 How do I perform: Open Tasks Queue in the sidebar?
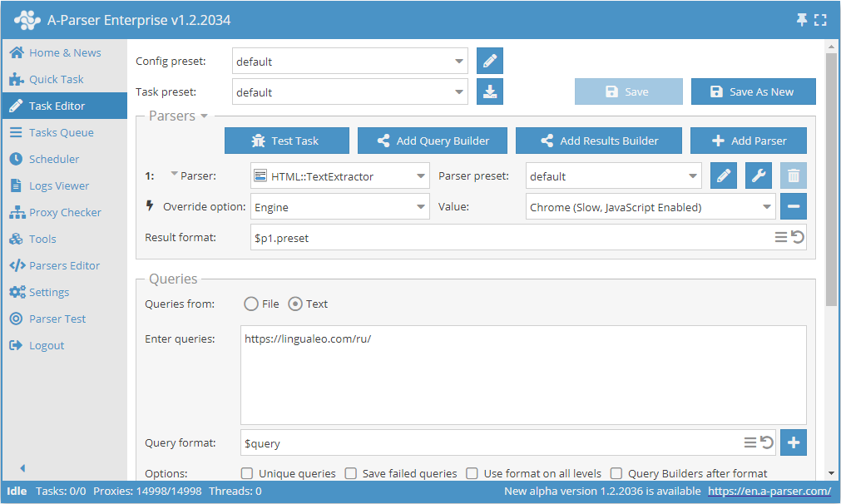[61, 133]
